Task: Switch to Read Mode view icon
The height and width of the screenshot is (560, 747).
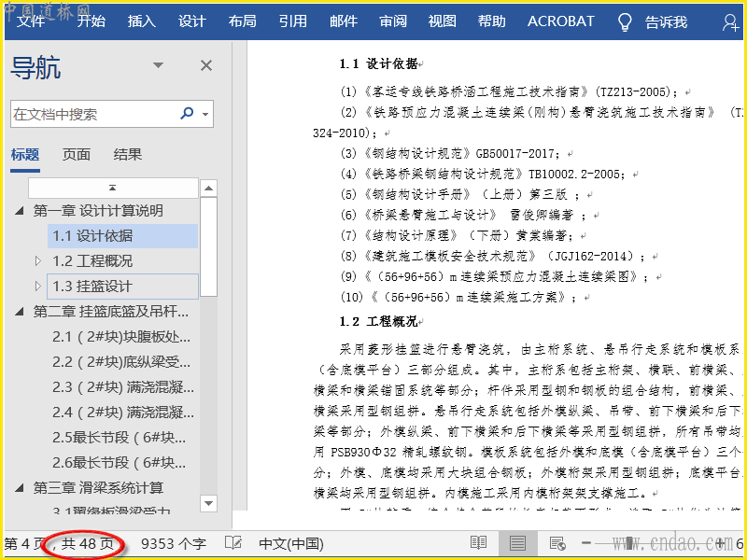Action: click(x=478, y=543)
